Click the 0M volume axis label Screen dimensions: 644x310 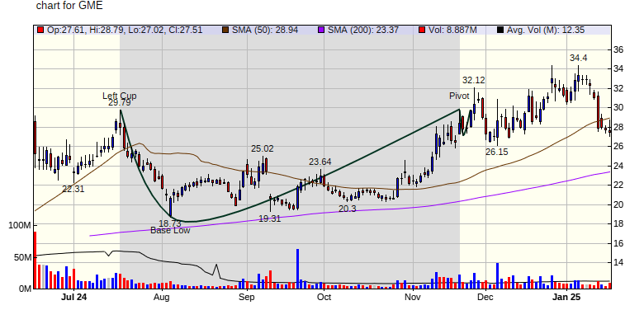(x=25, y=289)
